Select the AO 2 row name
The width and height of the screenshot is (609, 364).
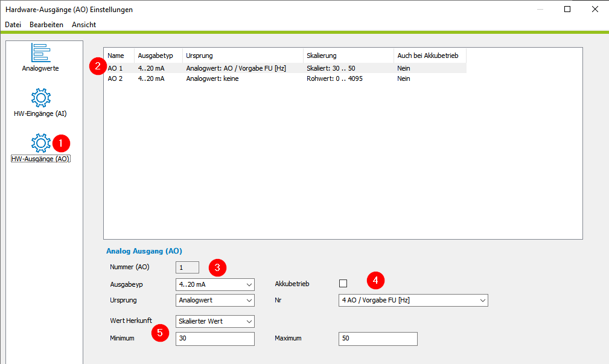(x=115, y=78)
